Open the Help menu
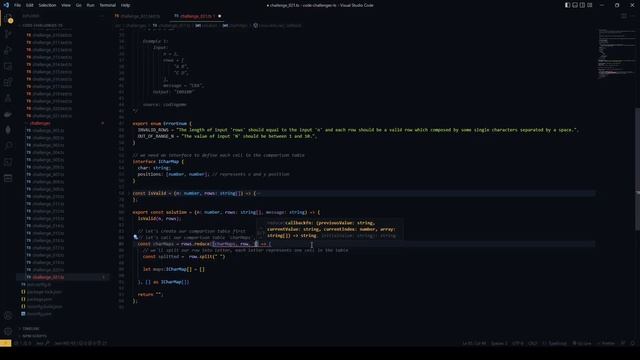Viewport: 640px width, 360px height. pos(125,5)
